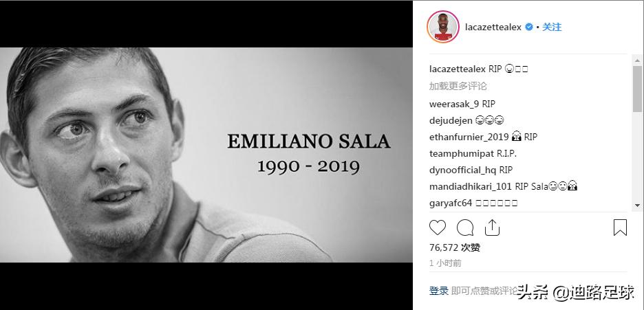Open the lacazettealex username in header
This screenshot has height=310, width=644.
point(493,27)
